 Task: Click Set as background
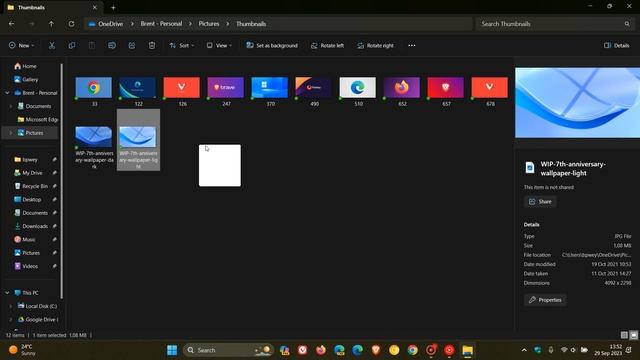coord(272,45)
